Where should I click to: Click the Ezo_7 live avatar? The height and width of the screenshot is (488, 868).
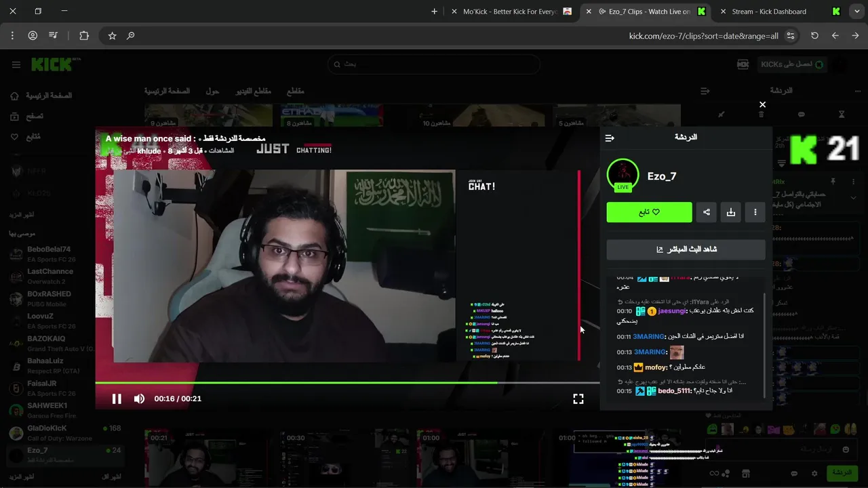(x=623, y=176)
